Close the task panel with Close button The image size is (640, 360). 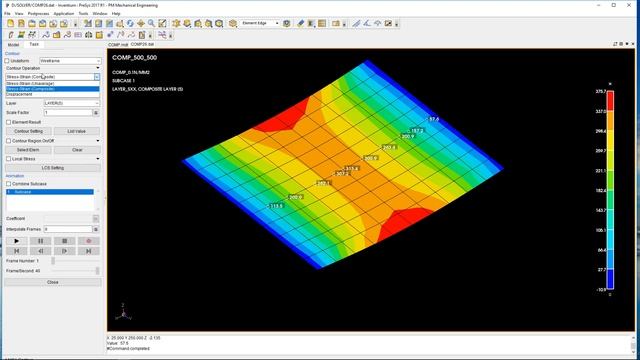point(53,282)
